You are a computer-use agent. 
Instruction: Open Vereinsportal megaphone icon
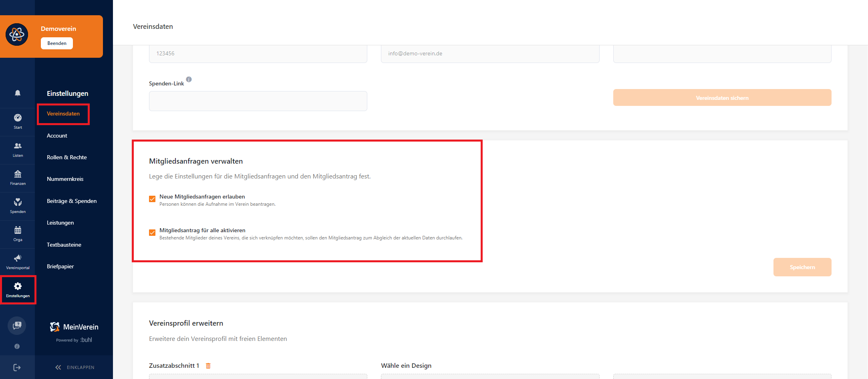point(18,258)
